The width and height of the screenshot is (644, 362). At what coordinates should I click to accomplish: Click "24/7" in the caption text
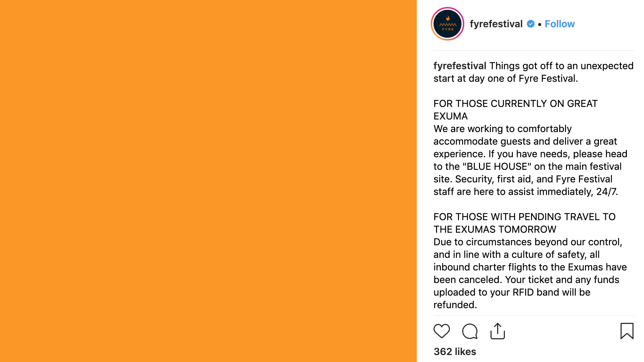[x=607, y=192]
